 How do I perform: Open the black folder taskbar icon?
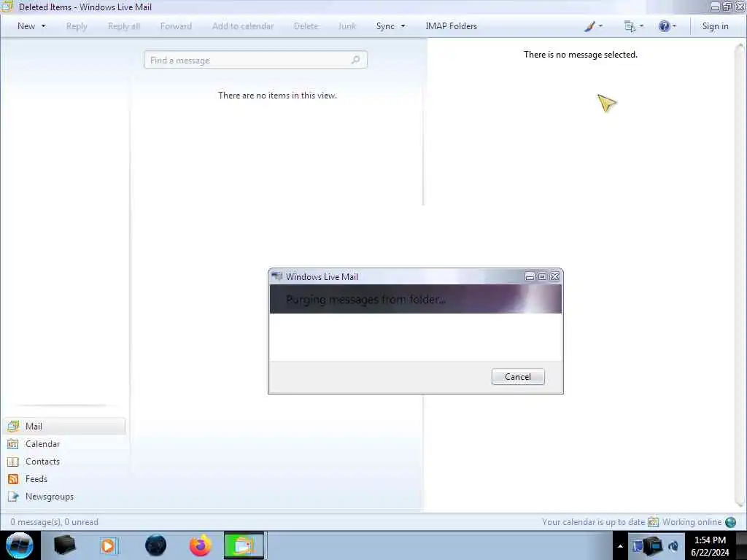(x=64, y=545)
